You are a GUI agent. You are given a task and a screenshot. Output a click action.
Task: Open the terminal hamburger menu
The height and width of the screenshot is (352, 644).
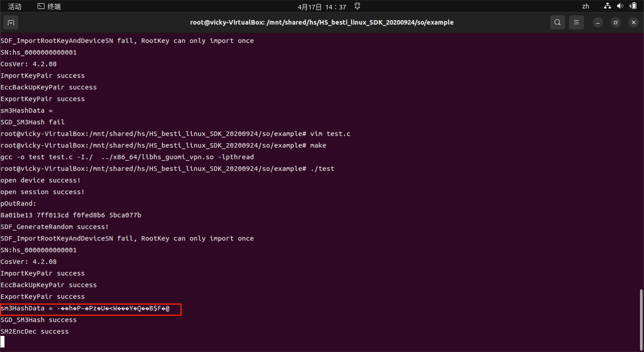click(576, 23)
